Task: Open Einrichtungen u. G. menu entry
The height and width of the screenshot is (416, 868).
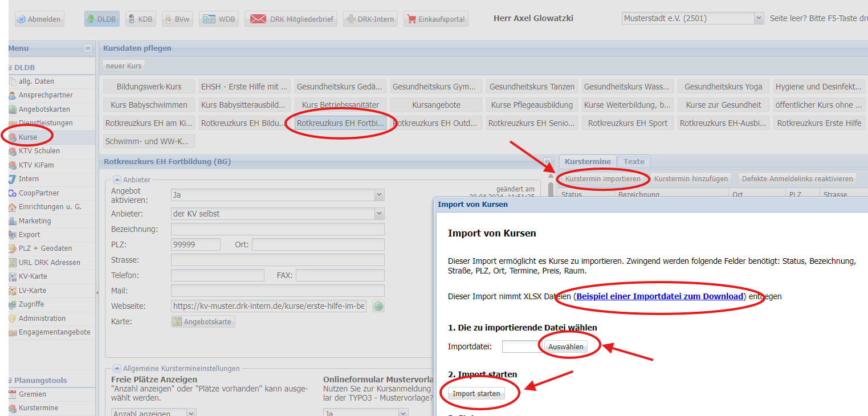Action: pyautogui.click(x=50, y=207)
